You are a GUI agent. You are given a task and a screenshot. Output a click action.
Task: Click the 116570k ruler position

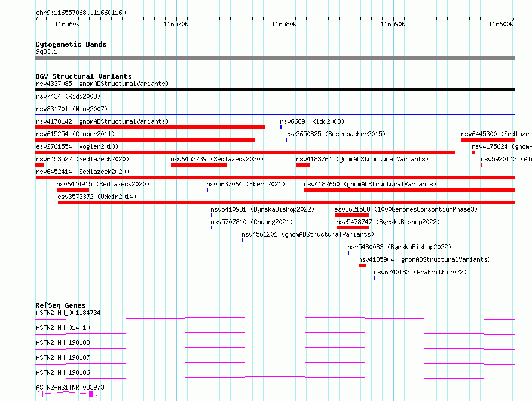tap(176, 24)
